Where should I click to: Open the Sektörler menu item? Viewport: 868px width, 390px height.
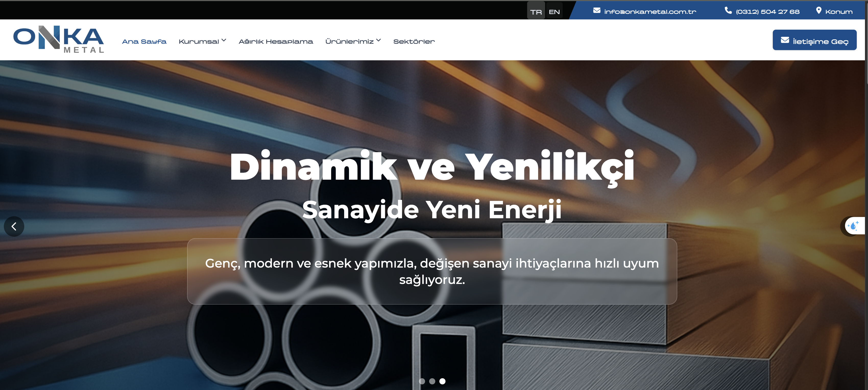tap(414, 41)
